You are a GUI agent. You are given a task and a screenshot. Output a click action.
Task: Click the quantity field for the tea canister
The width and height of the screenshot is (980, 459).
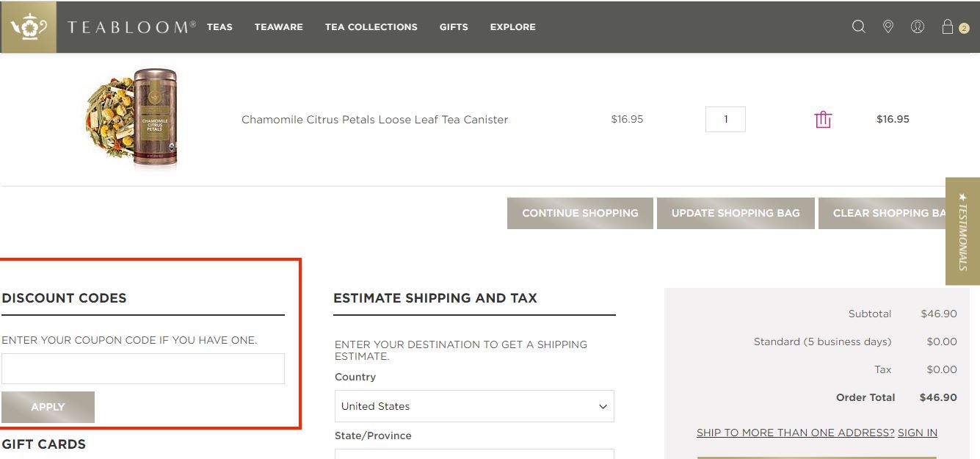coord(725,119)
